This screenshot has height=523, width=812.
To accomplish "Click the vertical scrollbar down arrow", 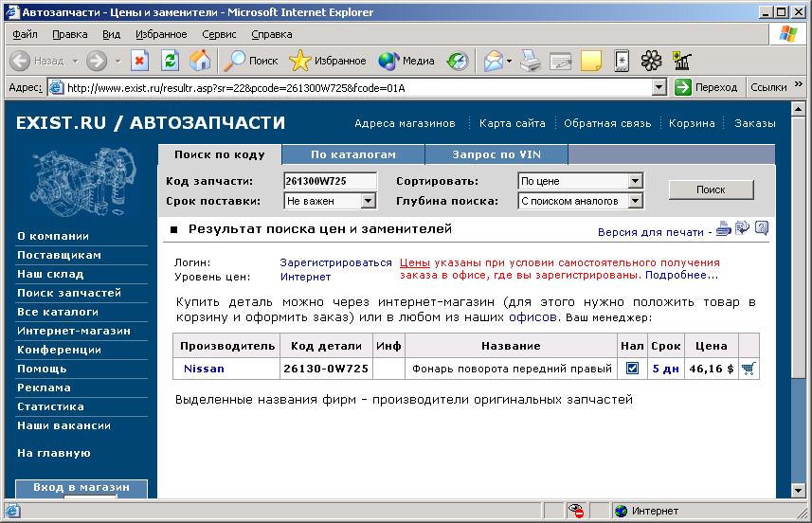I will coord(798,490).
